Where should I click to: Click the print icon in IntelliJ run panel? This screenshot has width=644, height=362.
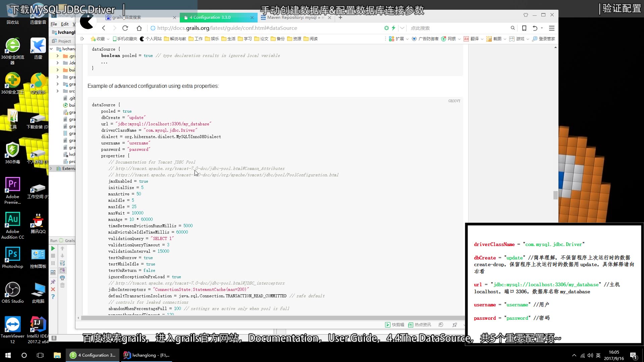[x=62, y=278]
